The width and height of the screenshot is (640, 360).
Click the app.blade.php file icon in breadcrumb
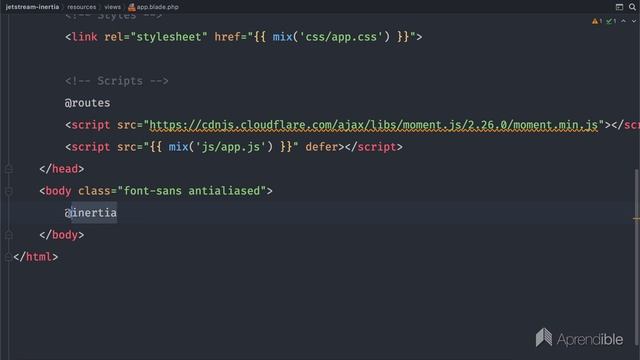131,7
